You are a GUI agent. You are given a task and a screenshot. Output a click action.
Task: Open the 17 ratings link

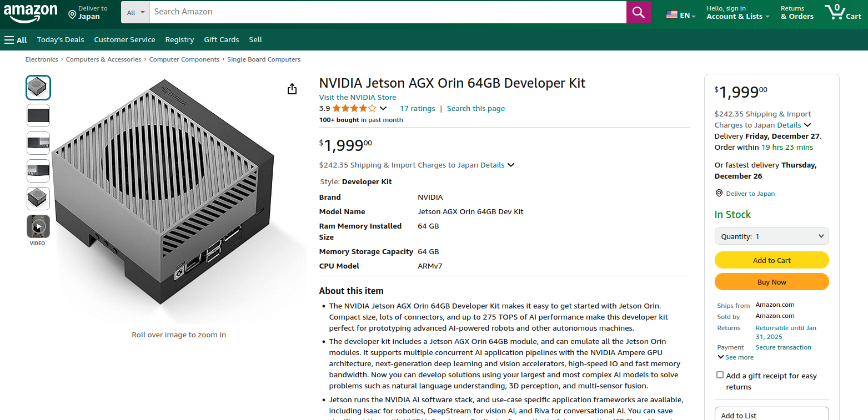pyautogui.click(x=418, y=108)
